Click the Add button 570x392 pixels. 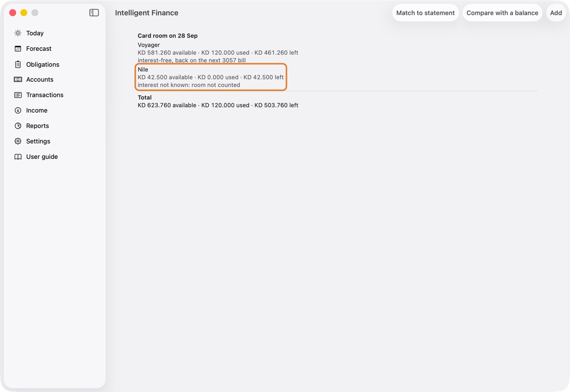pos(556,13)
